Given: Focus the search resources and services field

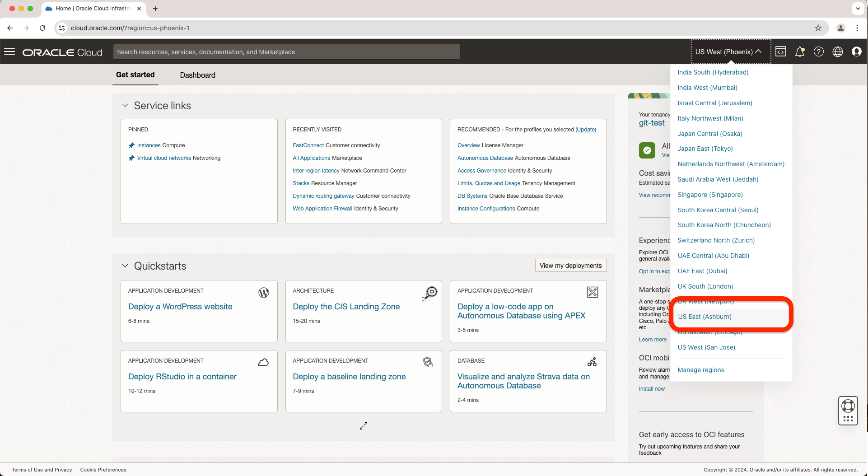Looking at the screenshot, I should coord(286,52).
